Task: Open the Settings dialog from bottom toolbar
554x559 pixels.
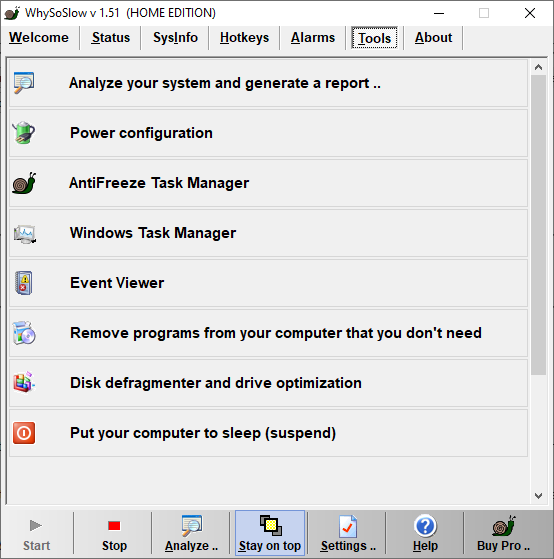Action: pos(348,533)
